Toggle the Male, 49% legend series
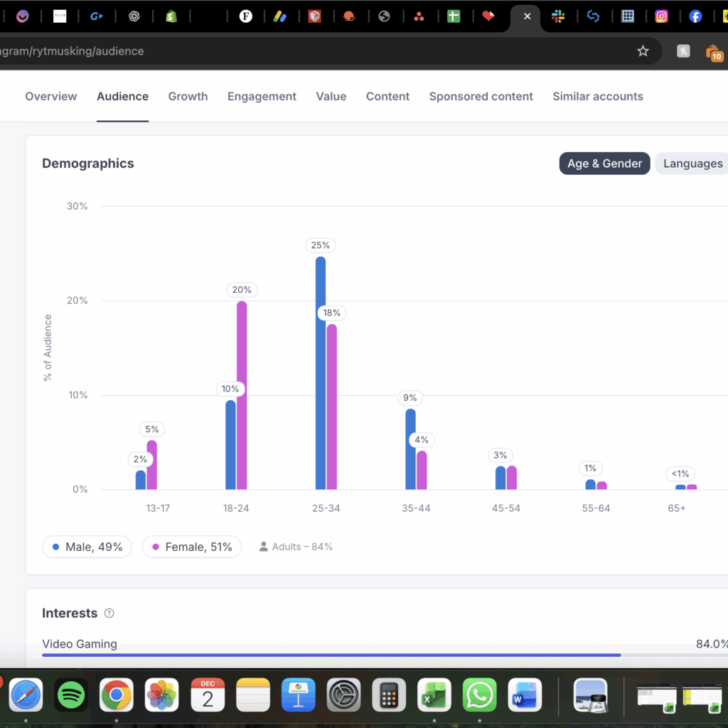Screen dimensions: 728x728 pyautogui.click(x=87, y=547)
